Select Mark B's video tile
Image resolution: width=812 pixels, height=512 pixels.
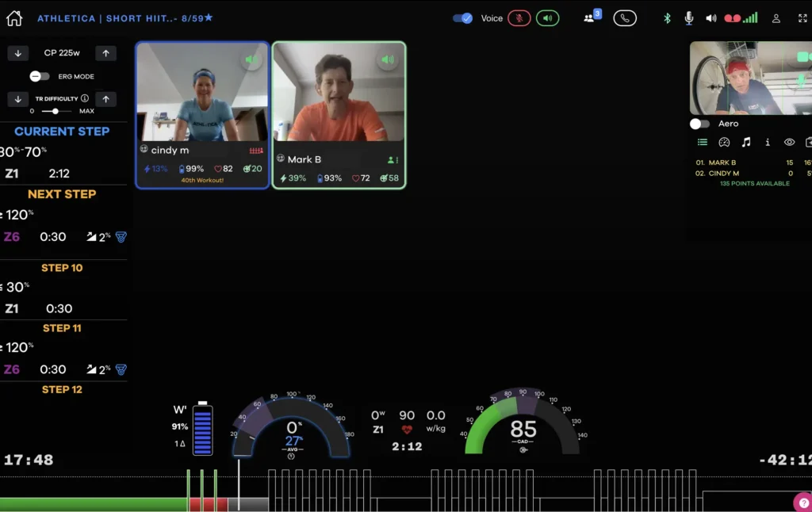(339, 115)
